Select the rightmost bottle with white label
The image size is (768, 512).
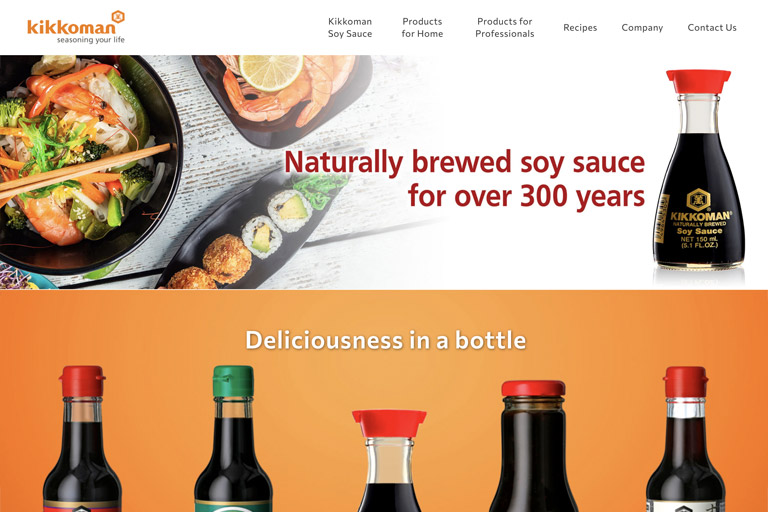pos(685,439)
